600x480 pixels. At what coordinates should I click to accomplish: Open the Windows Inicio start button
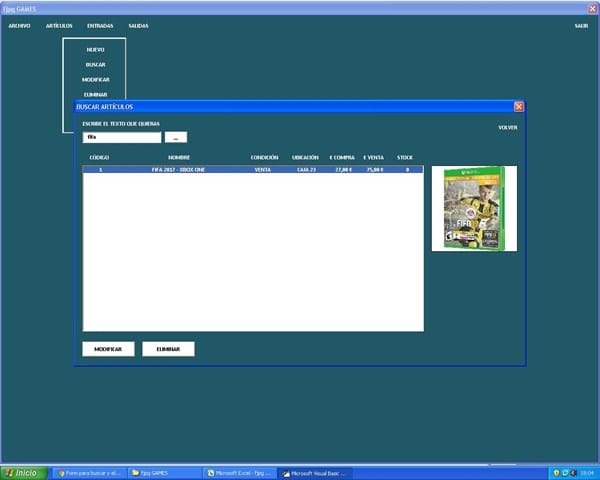pyautogui.click(x=22, y=472)
